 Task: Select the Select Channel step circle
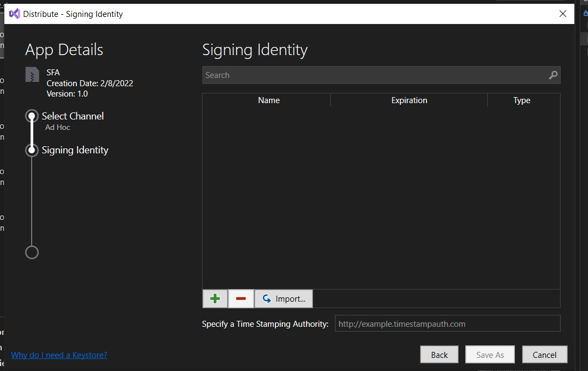pyautogui.click(x=32, y=116)
